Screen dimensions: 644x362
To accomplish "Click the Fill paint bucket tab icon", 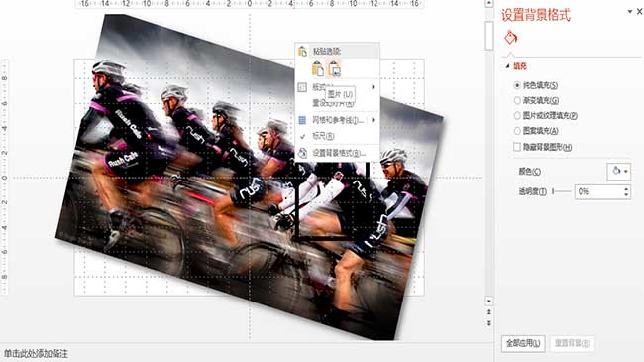I will tap(510, 38).
